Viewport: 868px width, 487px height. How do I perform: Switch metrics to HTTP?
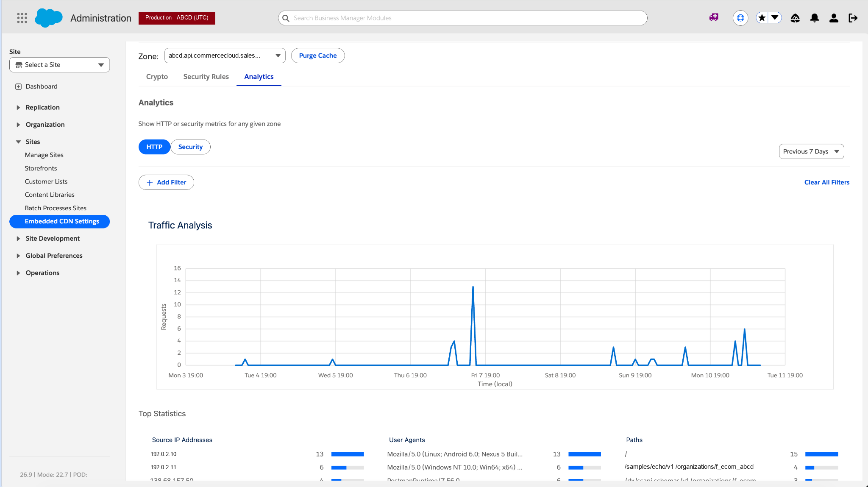click(154, 147)
